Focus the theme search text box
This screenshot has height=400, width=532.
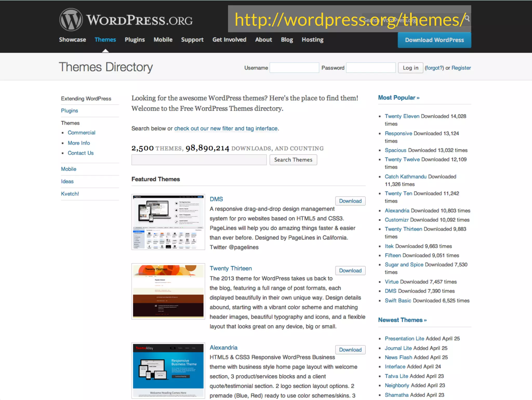pos(199,160)
